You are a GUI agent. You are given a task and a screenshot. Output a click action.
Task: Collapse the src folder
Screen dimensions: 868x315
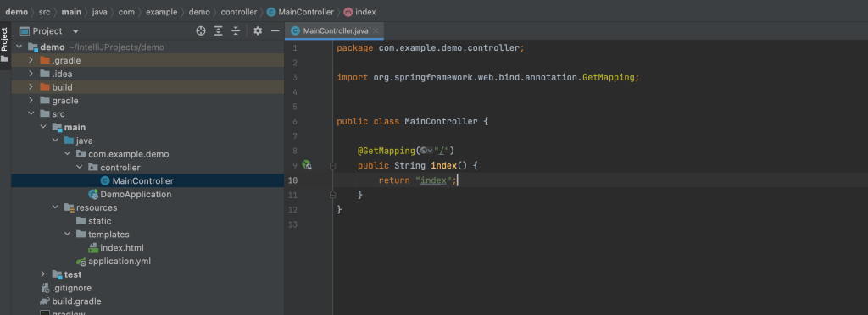31,113
